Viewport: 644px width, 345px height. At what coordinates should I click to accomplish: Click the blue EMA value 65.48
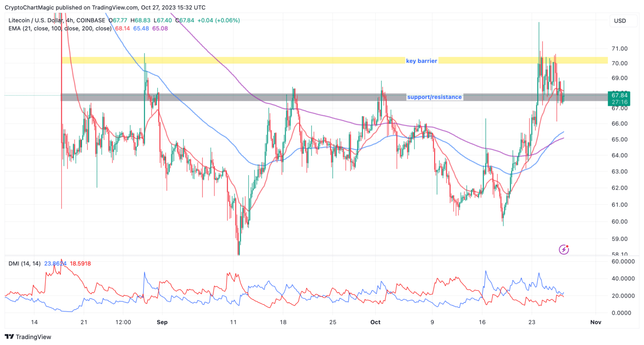pyautogui.click(x=141, y=28)
